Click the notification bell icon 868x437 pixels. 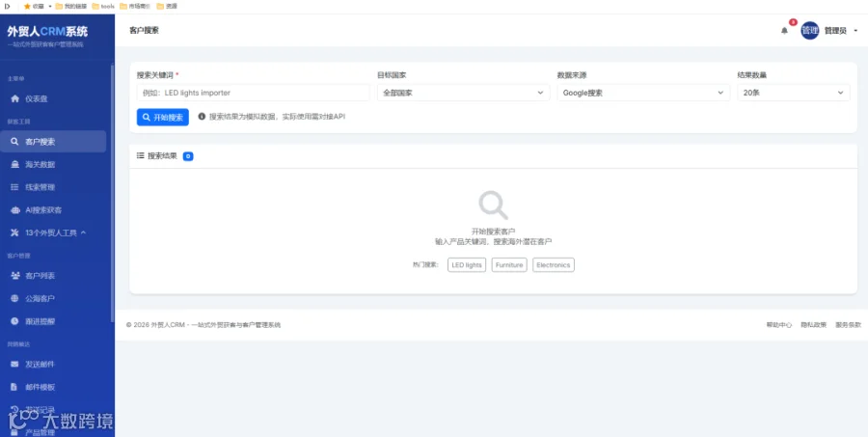(x=784, y=31)
